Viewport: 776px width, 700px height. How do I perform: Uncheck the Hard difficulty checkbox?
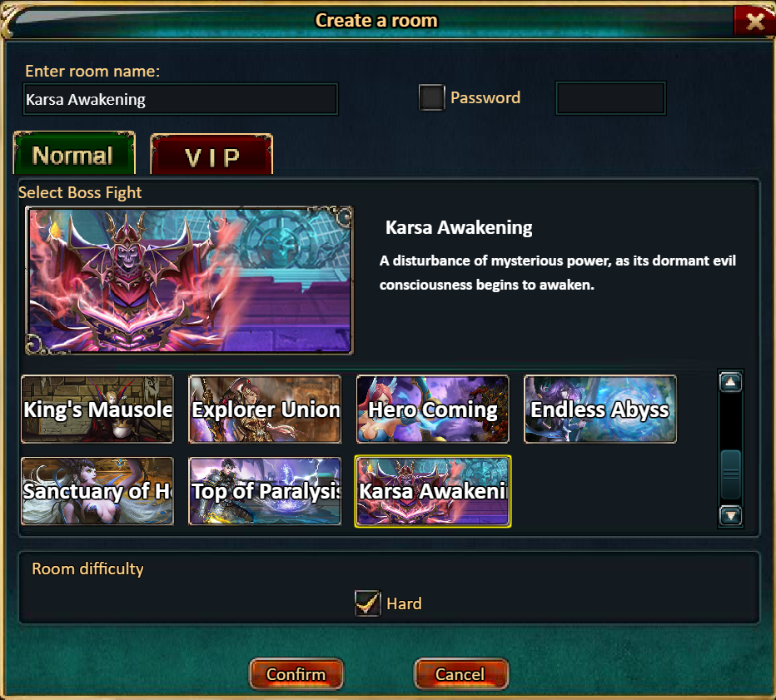[x=368, y=603]
